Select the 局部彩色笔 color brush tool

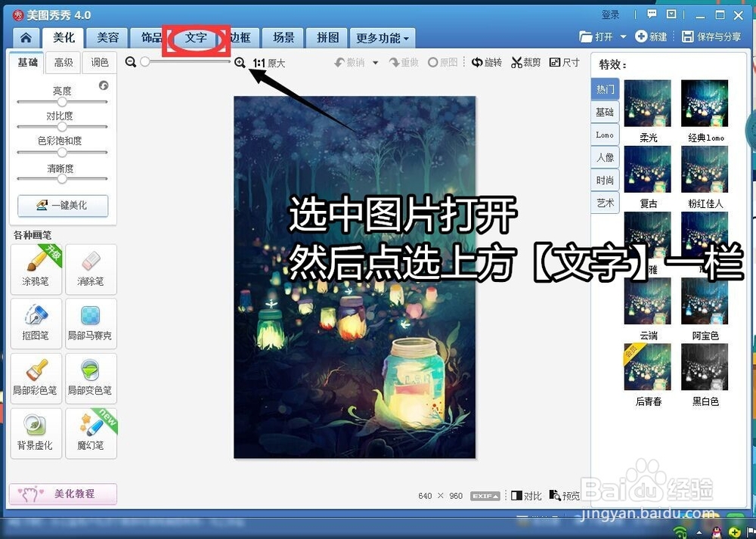pos(36,379)
